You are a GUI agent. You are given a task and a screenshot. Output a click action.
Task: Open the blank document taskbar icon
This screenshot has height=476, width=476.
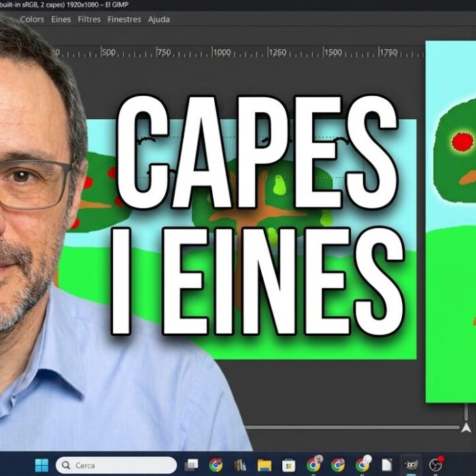[387, 465]
